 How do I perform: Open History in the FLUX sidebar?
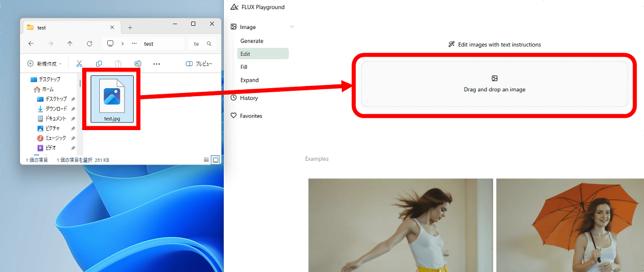coord(244,98)
